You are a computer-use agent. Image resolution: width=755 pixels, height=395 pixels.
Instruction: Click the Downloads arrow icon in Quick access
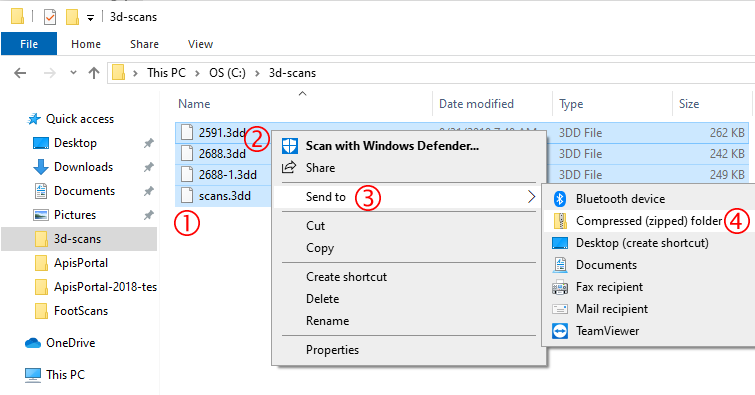point(41,167)
